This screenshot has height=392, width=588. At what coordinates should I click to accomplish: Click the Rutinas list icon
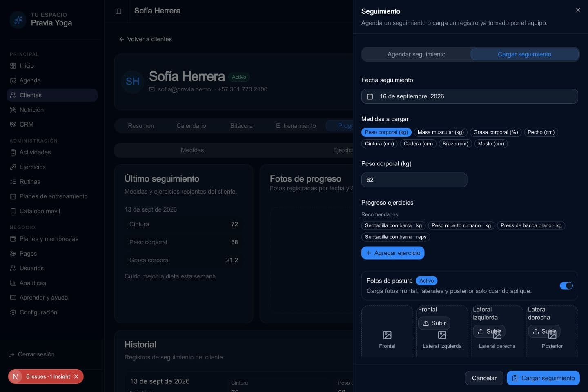click(13, 182)
